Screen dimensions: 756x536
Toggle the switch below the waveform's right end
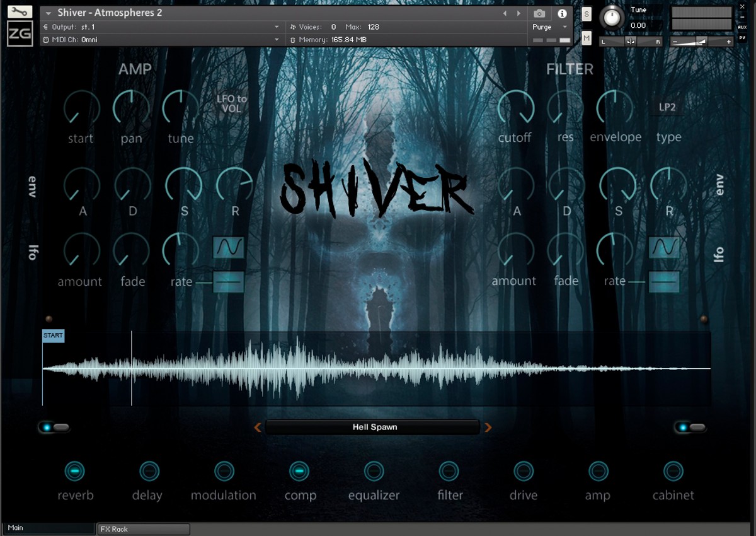click(690, 428)
